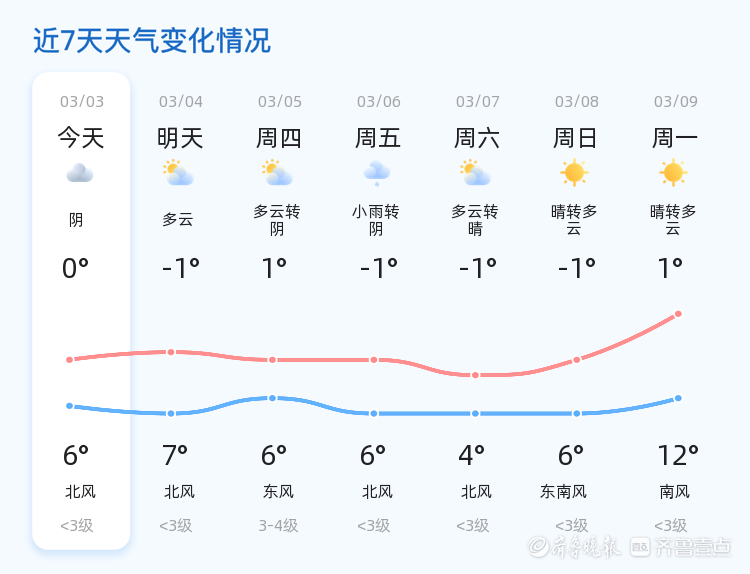750x574 pixels.
Task: Click the 周六 partly cloudy icon
Action: [475, 174]
